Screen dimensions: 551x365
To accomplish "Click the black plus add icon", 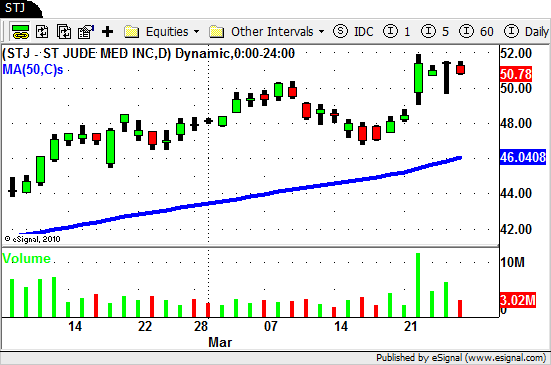I will pos(108,32).
